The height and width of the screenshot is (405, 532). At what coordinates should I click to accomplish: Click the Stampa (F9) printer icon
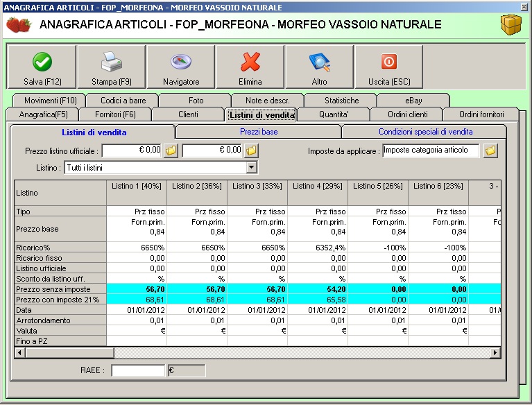pos(111,67)
